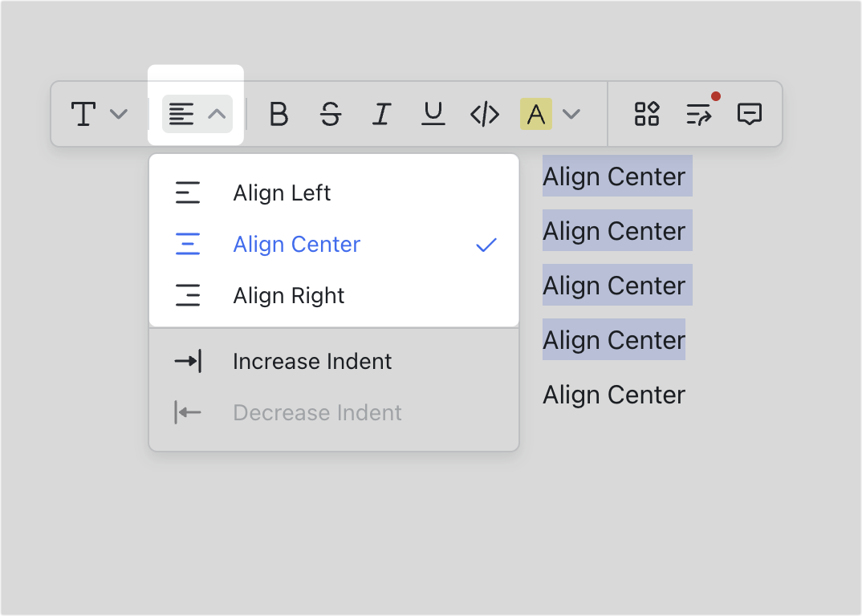Click the checkmark beside Align Center
The width and height of the screenshot is (862, 616).
[485, 245]
